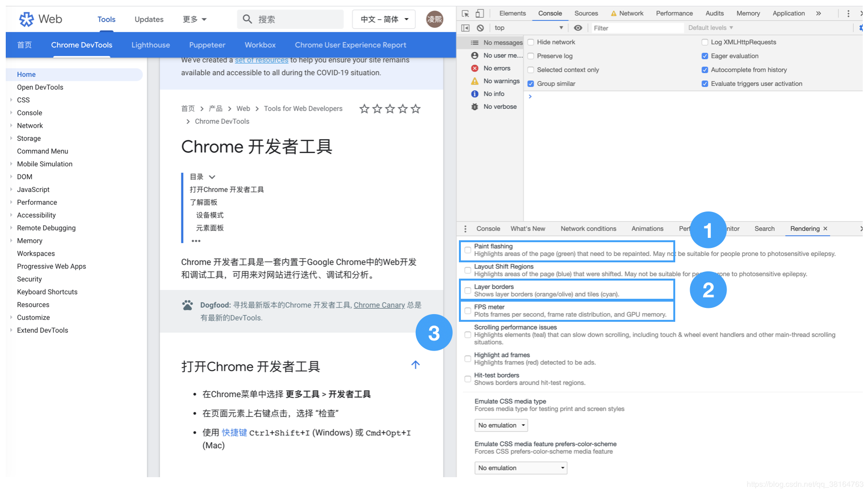Screen dimensions: 868x493
Task: Click the console Filter input
Action: coord(637,28)
